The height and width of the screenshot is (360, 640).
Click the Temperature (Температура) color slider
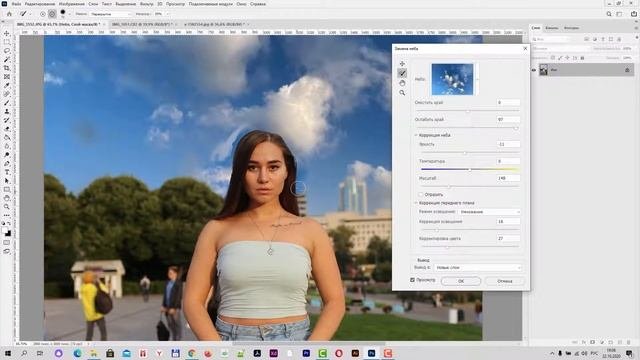coord(470,169)
